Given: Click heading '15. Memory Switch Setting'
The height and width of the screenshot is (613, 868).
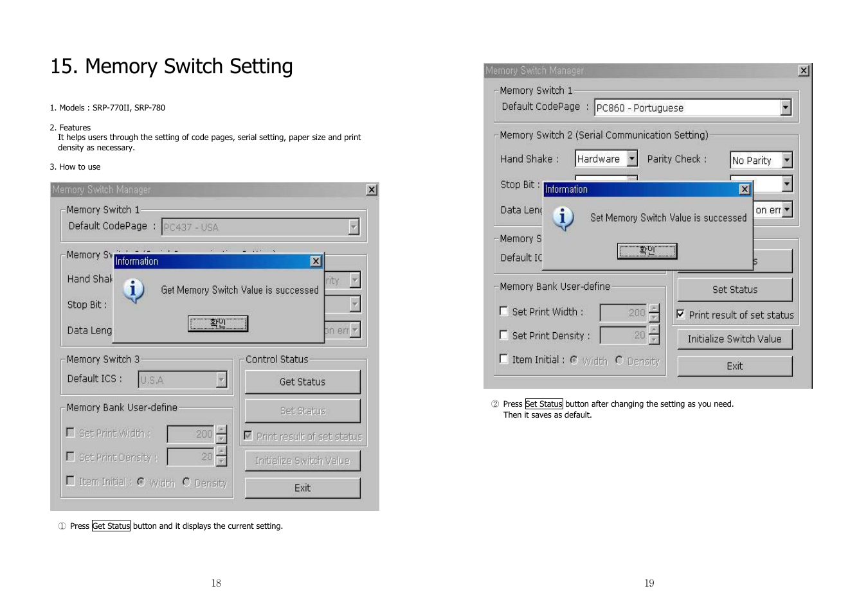Looking at the screenshot, I should pyautogui.click(x=172, y=66).
